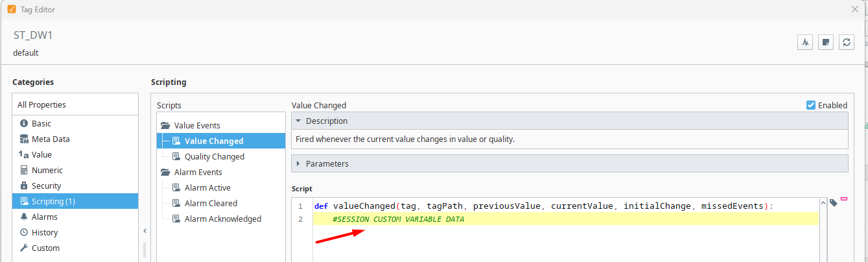The height and width of the screenshot is (262, 868).
Task: Click the tag browse icon beside the script
Action: (833, 203)
